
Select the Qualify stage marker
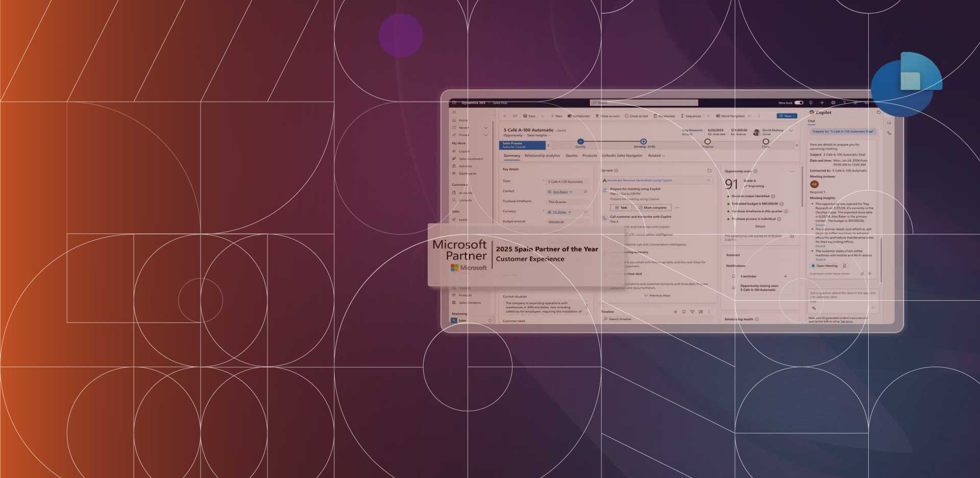580,141
